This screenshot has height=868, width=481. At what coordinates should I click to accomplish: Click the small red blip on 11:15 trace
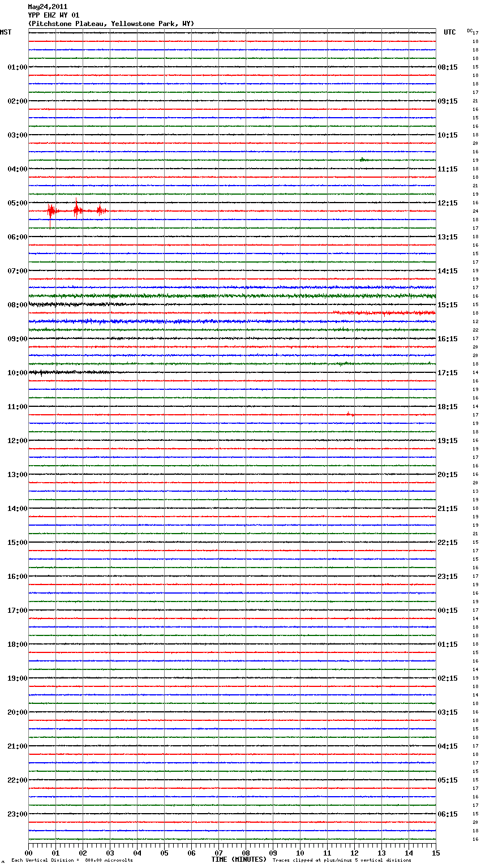pos(350,414)
